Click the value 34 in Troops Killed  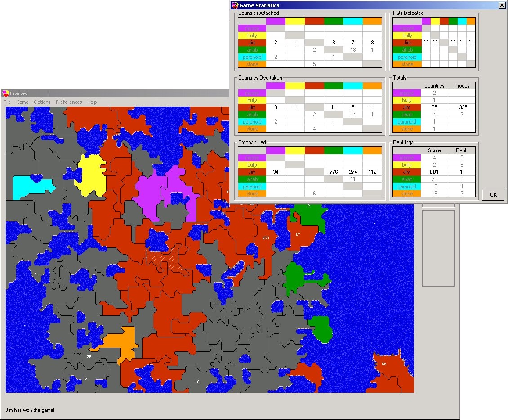coord(276,172)
